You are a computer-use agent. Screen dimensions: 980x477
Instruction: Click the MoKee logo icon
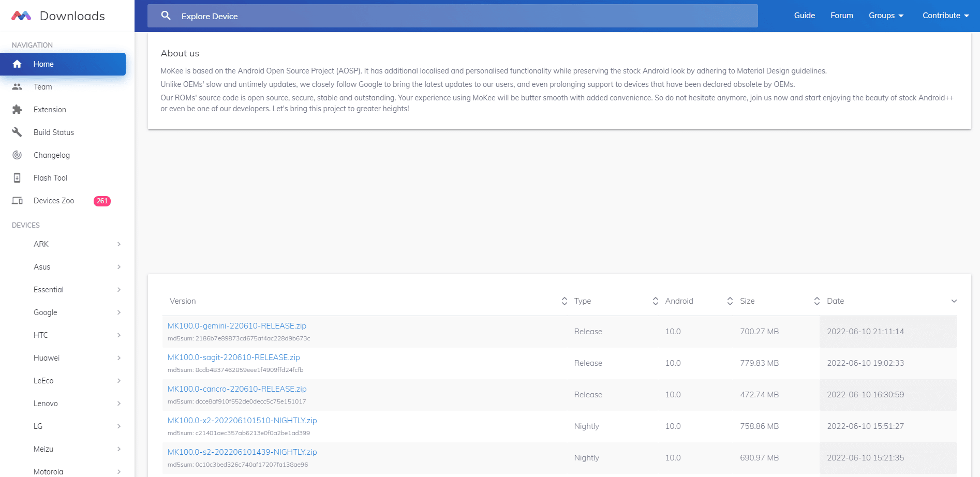pyautogui.click(x=21, y=16)
